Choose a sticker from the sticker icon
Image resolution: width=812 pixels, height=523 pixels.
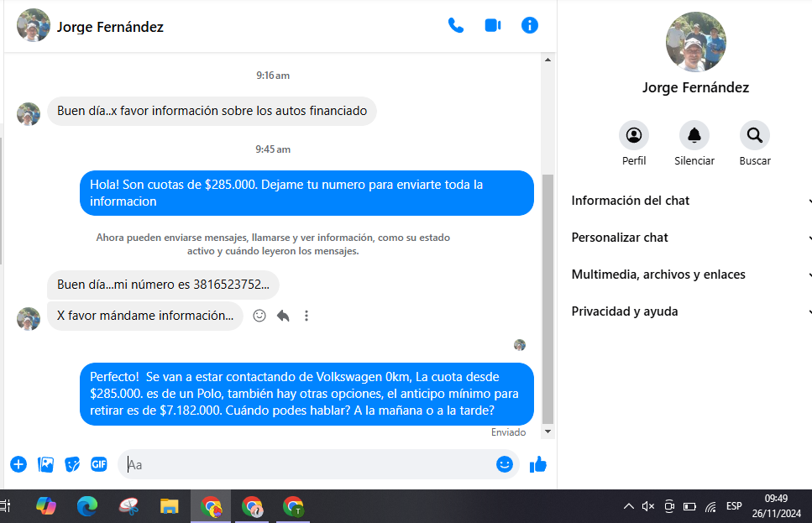pos(72,464)
